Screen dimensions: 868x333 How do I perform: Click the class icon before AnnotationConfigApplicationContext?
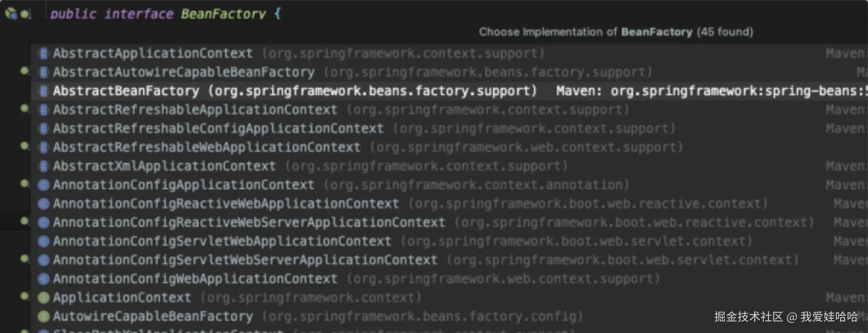[44, 185]
